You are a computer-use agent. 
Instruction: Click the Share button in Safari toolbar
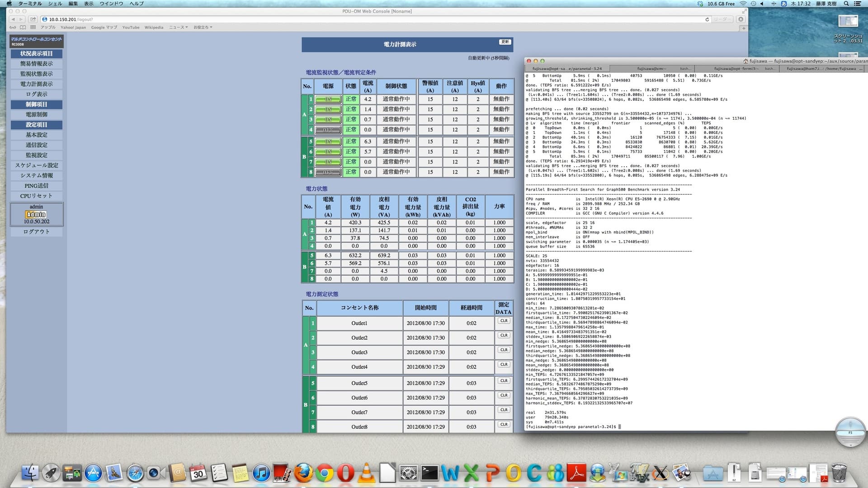pyautogui.click(x=33, y=19)
